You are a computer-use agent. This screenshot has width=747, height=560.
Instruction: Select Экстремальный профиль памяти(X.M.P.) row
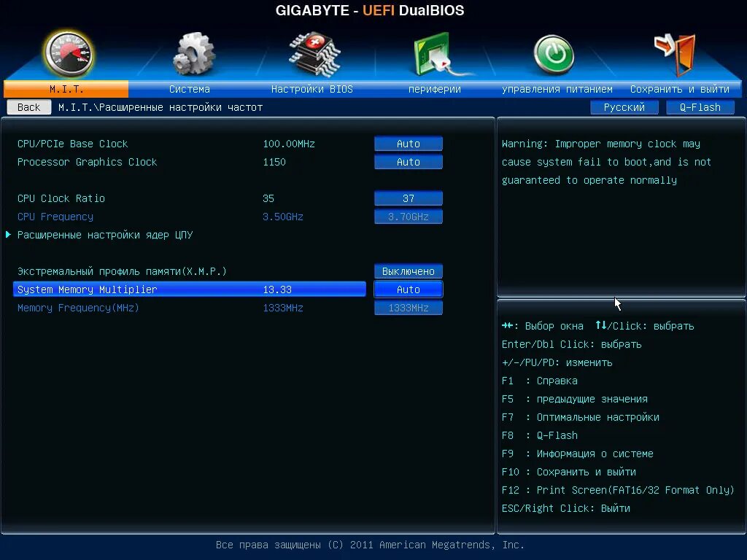[190, 271]
